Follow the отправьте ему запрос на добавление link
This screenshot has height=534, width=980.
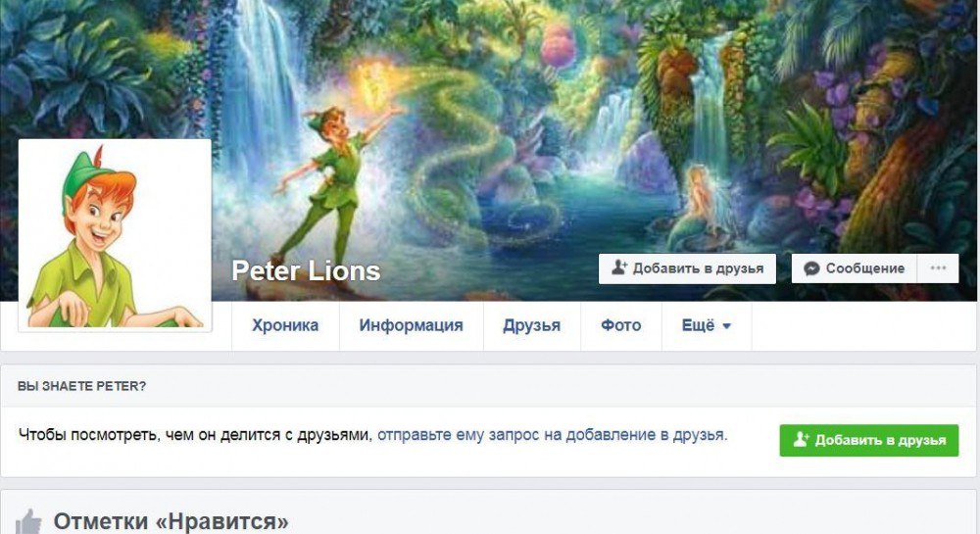[x=551, y=435]
